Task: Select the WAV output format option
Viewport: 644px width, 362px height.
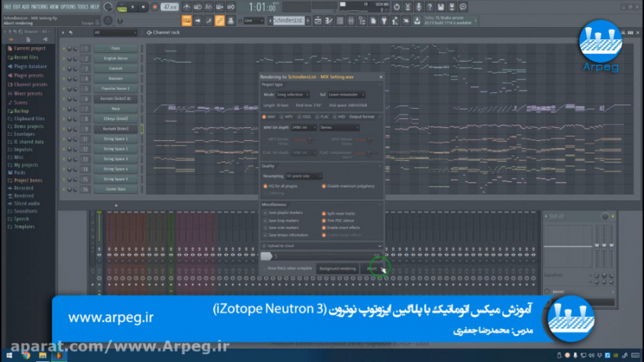Action: 268,117
